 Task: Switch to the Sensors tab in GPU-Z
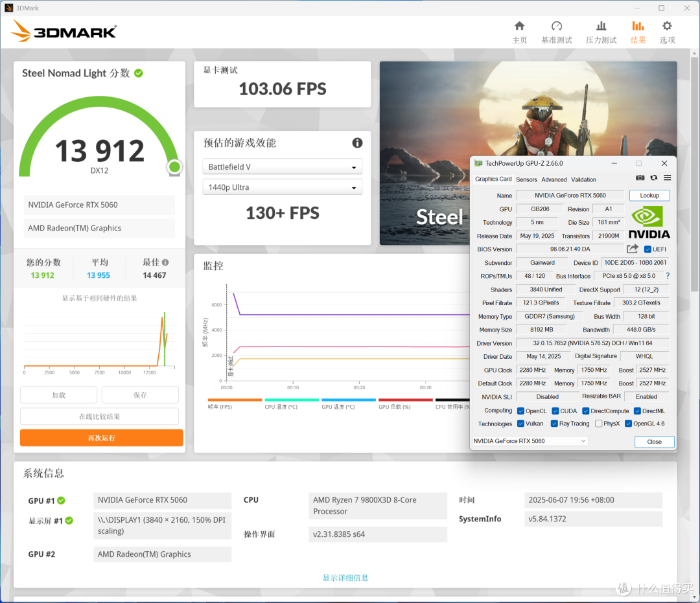tap(526, 179)
